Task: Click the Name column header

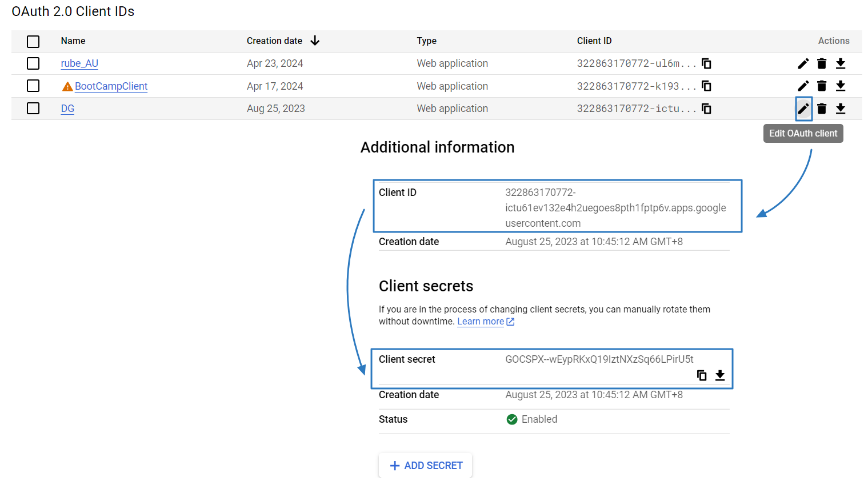Action: [x=73, y=41]
